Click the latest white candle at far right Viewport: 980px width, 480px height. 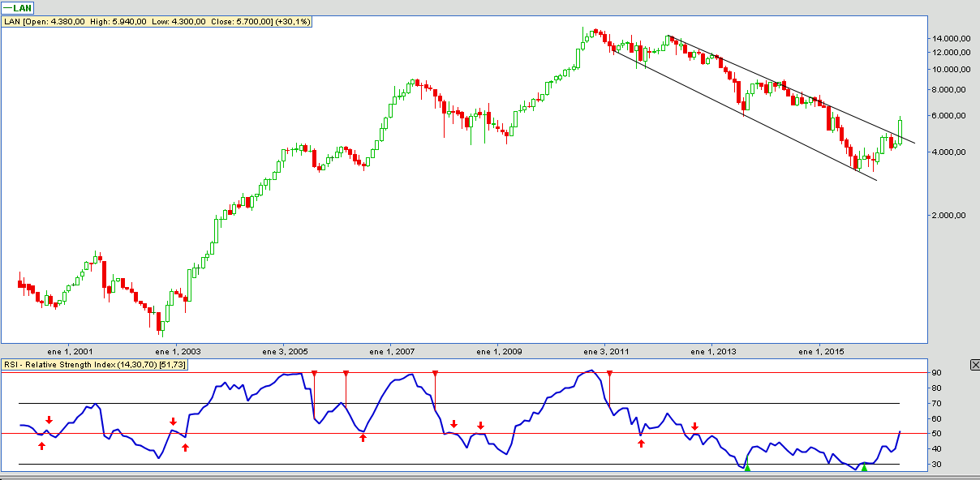(x=900, y=131)
